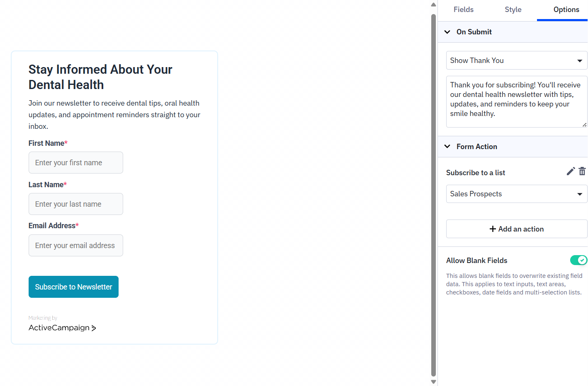This screenshot has height=386, width=588.
Task: Open the Sales Prospects list selector
Action: click(x=516, y=194)
